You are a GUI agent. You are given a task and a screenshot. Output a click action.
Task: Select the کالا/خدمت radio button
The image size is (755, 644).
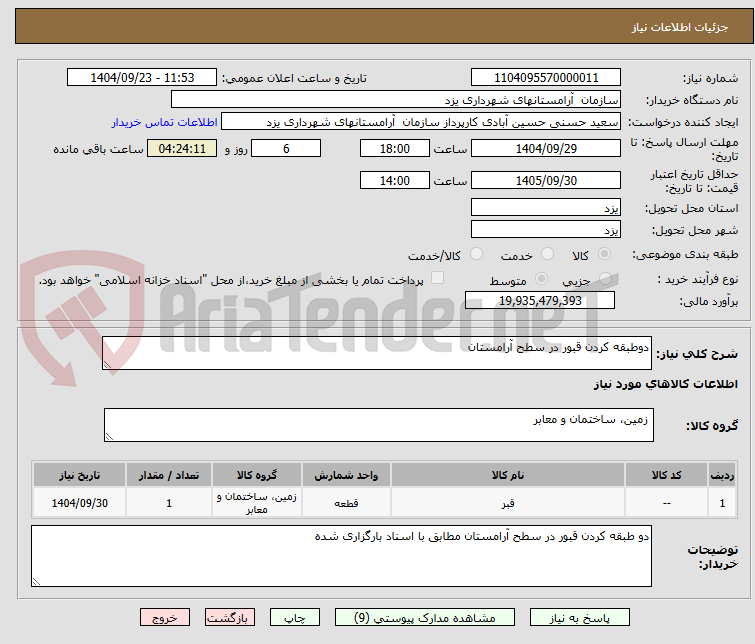coord(476,254)
